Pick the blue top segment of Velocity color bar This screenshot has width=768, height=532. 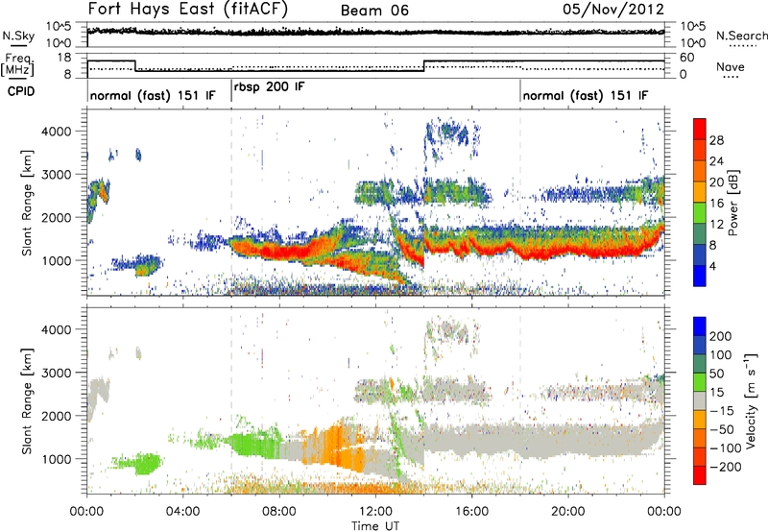tap(700, 326)
